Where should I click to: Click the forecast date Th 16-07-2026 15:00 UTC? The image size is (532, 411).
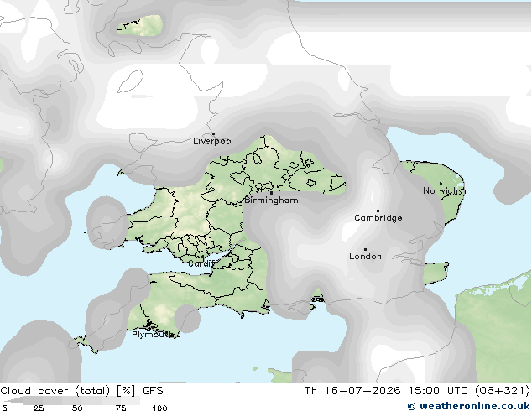tap(385, 391)
